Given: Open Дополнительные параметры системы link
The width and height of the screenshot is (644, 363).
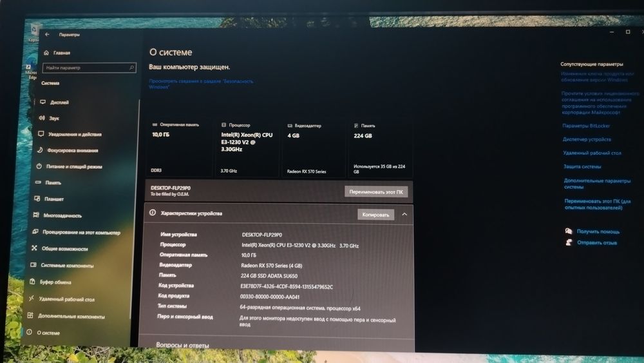Looking at the screenshot, I should pyautogui.click(x=597, y=184).
